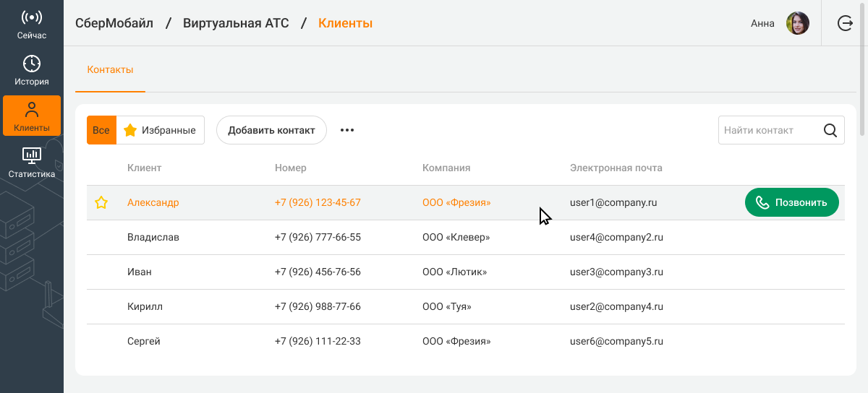Go to Виртуальная АТС breadcrumb
Viewport: 868px width, 393px height.
236,23
